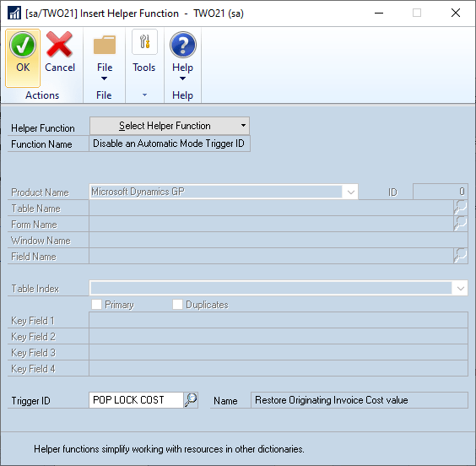Click the Key Field 1 field
This screenshot has width=476, height=466.
pos(279,320)
